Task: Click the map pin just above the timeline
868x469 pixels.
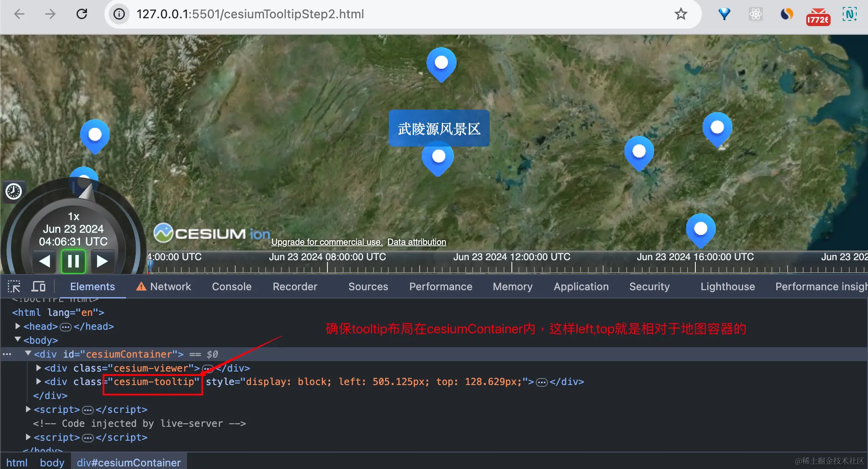Action: coord(701,231)
